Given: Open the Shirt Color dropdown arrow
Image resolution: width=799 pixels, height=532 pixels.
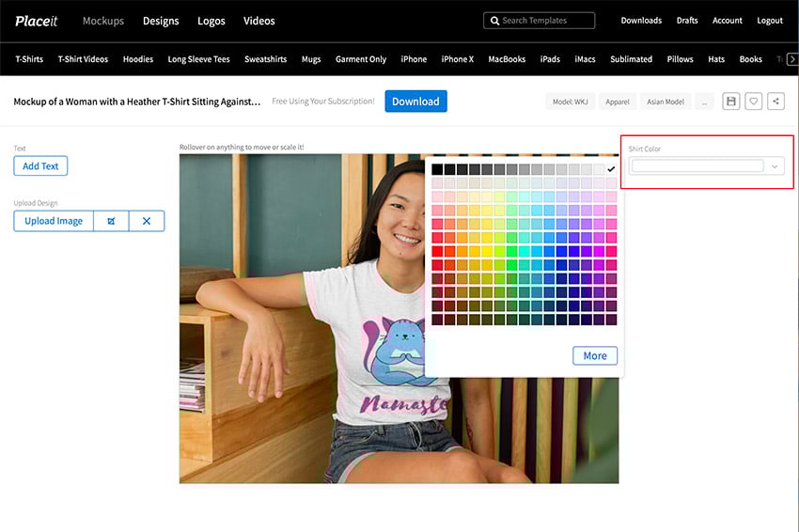Looking at the screenshot, I should pos(775,166).
